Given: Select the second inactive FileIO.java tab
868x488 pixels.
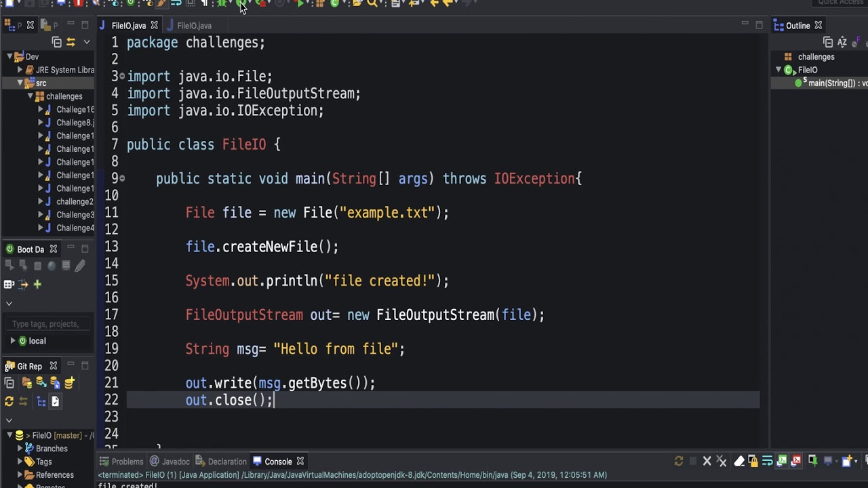Looking at the screenshot, I should point(194,26).
